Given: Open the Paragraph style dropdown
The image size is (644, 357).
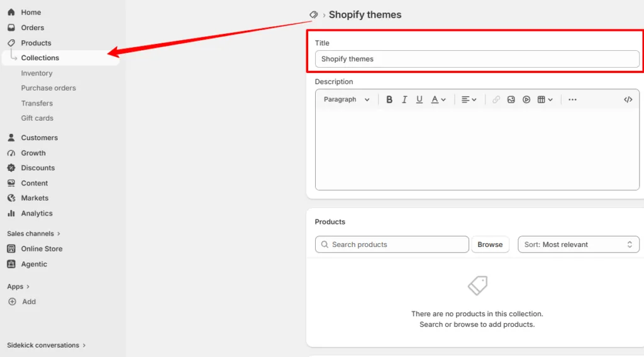Looking at the screenshot, I should coord(347,99).
